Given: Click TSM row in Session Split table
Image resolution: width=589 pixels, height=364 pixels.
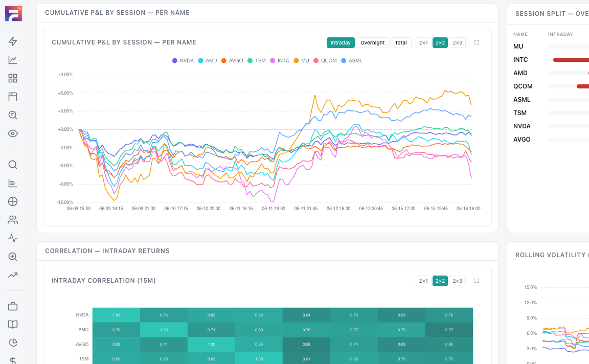Looking at the screenshot, I should pos(551,112).
